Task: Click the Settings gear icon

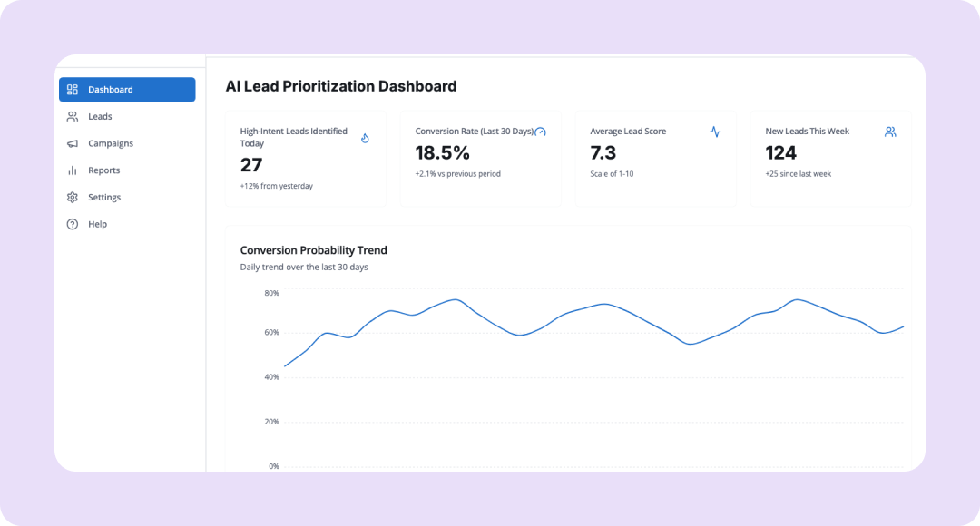Action: click(73, 198)
